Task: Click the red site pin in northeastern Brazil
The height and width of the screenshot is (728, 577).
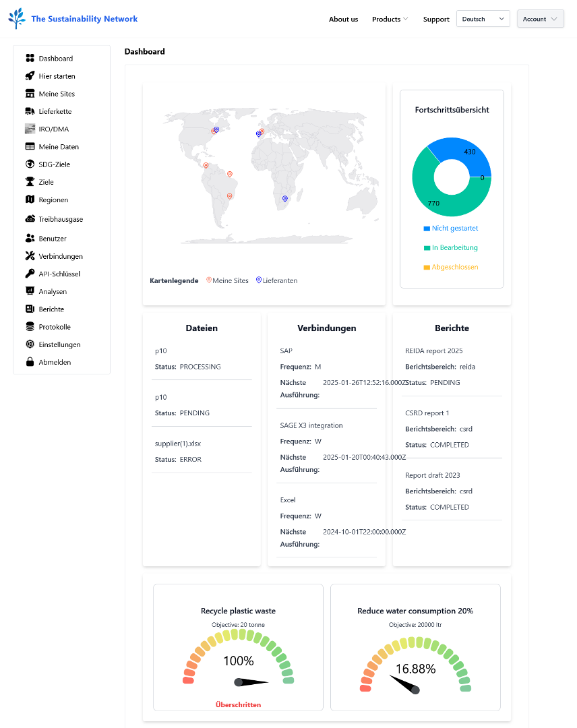Action: tap(229, 175)
